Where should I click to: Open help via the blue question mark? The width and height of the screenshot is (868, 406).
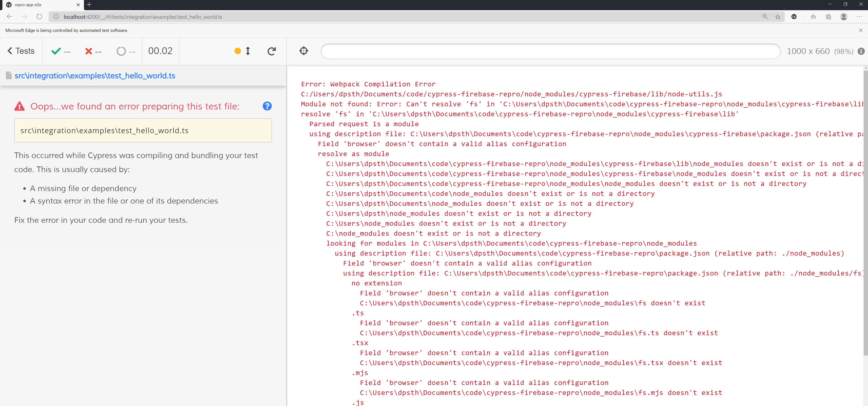267,106
